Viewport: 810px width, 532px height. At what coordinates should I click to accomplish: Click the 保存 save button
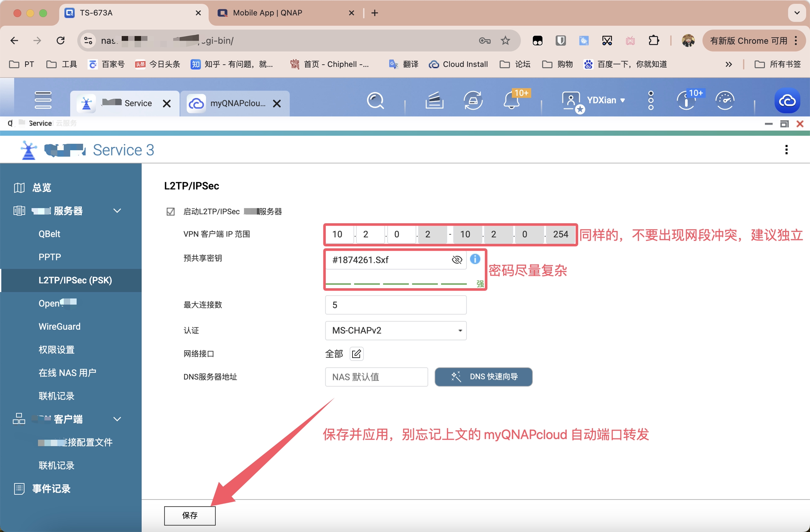pos(190,515)
